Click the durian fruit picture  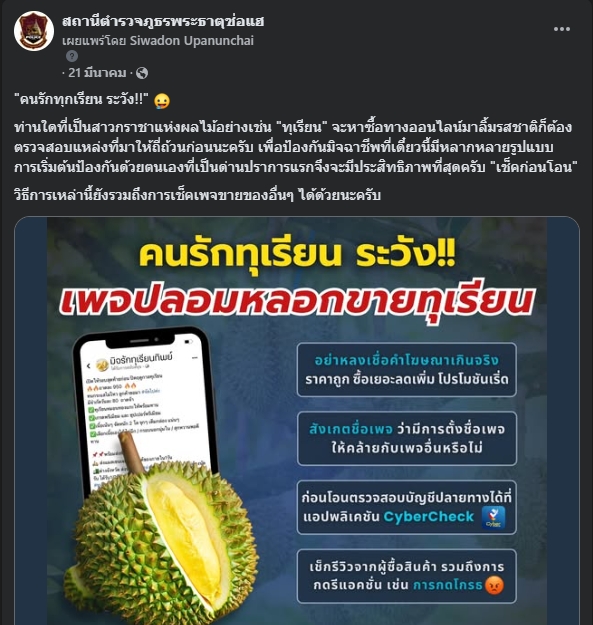161,532
